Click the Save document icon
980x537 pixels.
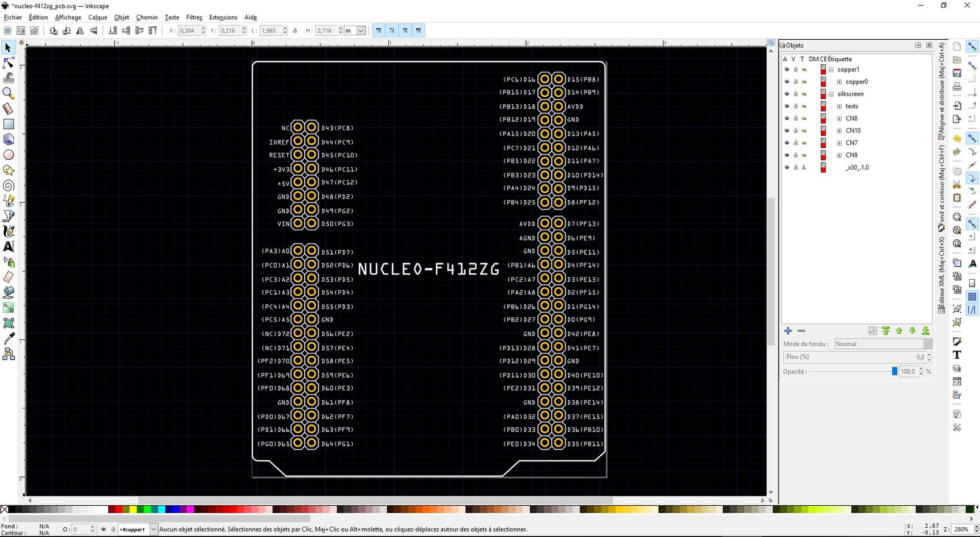click(x=957, y=73)
